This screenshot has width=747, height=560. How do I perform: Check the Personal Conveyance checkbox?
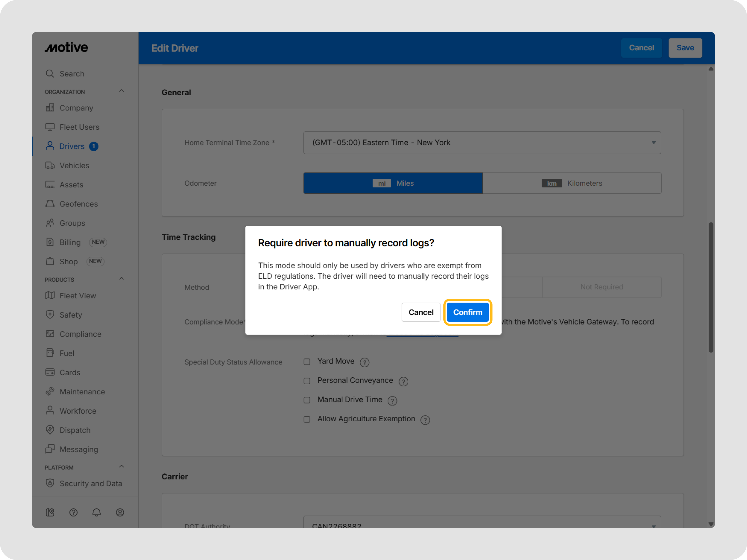pyautogui.click(x=307, y=381)
